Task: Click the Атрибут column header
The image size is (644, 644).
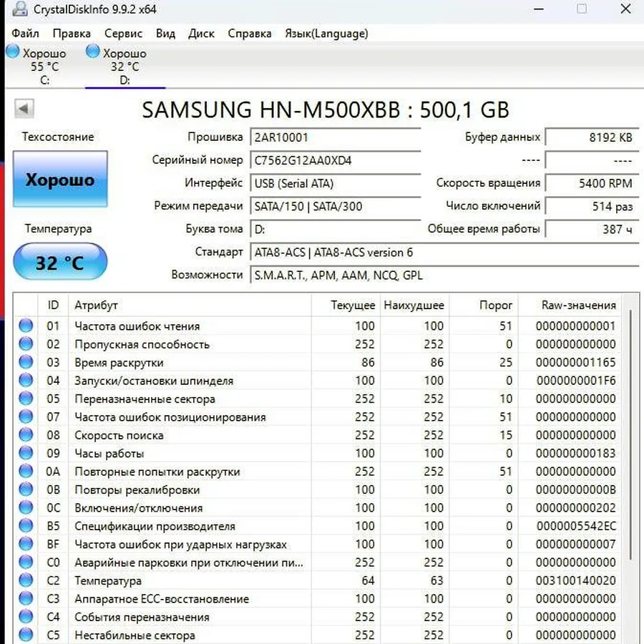Action: pos(190,305)
